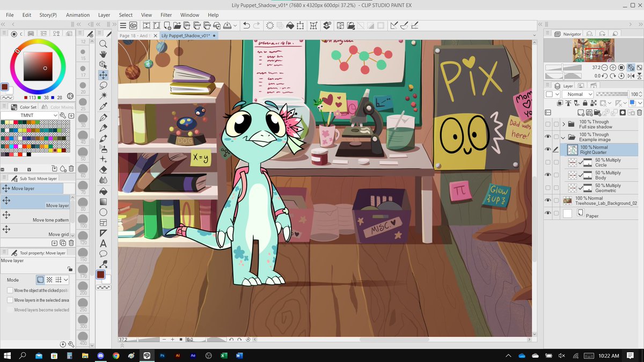The image size is (644, 362).
Task: Enable Move the object at the clicked position
Action: click(x=10, y=290)
